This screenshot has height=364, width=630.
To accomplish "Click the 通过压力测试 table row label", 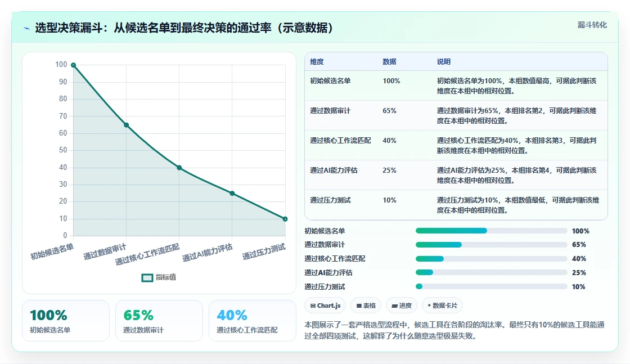I will coord(330,200).
